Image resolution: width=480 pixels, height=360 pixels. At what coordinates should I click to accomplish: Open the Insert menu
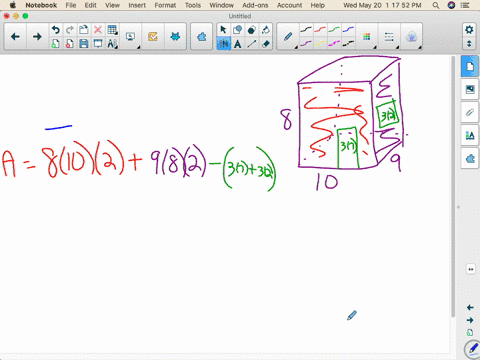pyautogui.click(x=137, y=5)
